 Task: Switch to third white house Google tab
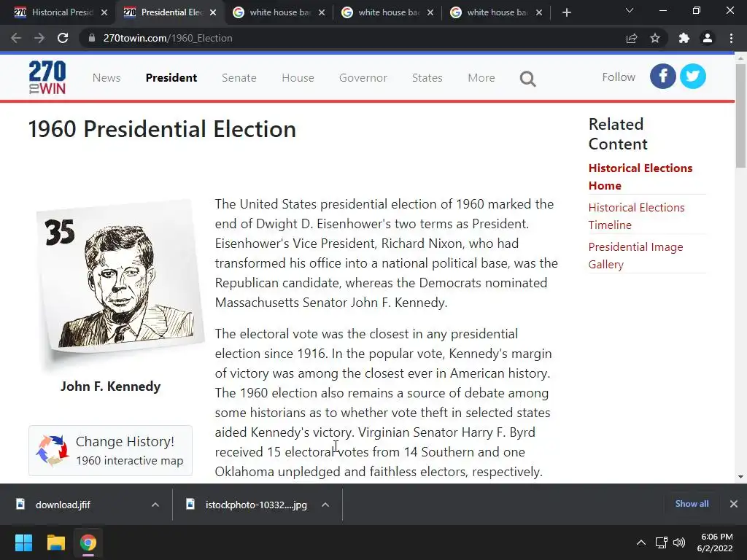coord(497,12)
